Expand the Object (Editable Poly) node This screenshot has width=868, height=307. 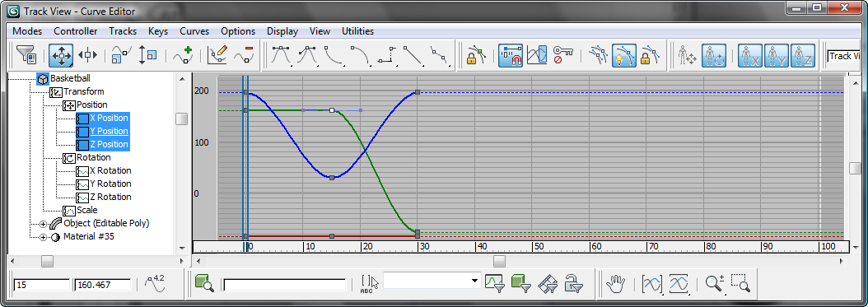[43, 224]
